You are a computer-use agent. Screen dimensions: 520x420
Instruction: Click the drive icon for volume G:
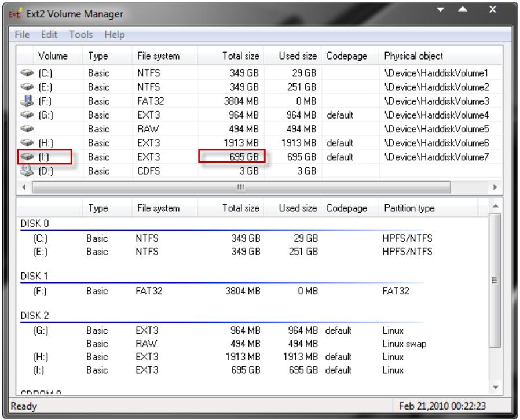point(27,115)
